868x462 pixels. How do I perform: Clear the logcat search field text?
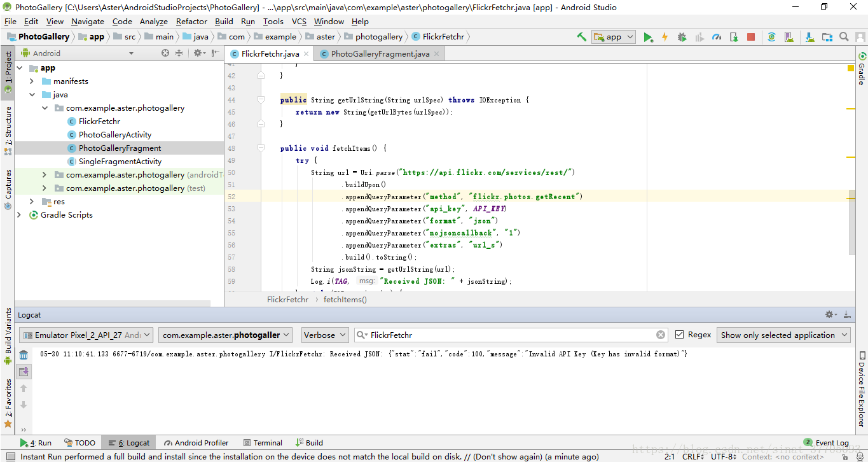(661, 335)
